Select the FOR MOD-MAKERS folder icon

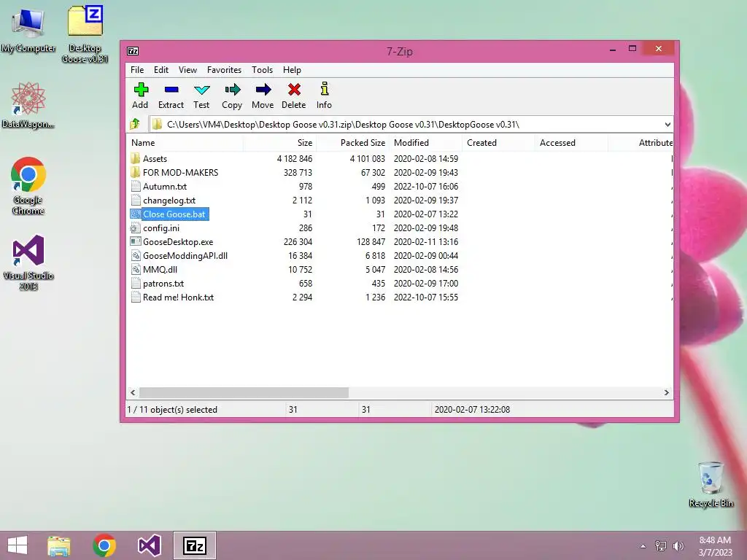tap(135, 172)
